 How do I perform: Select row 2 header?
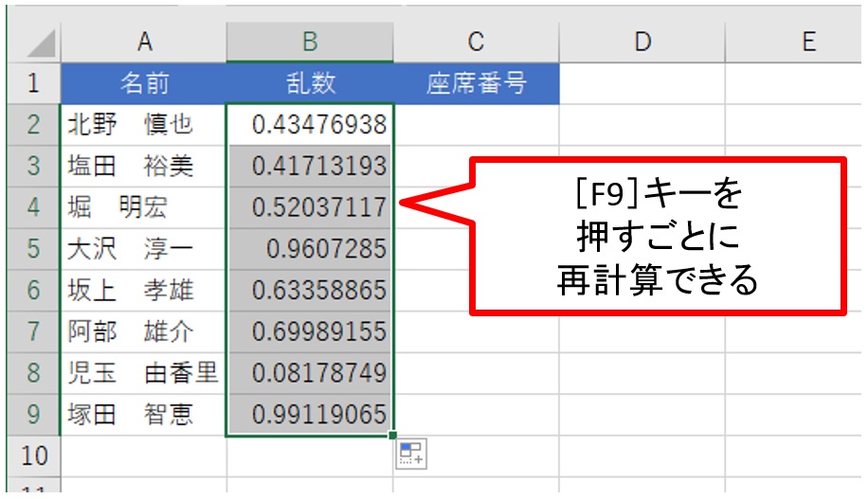click(33, 124)
